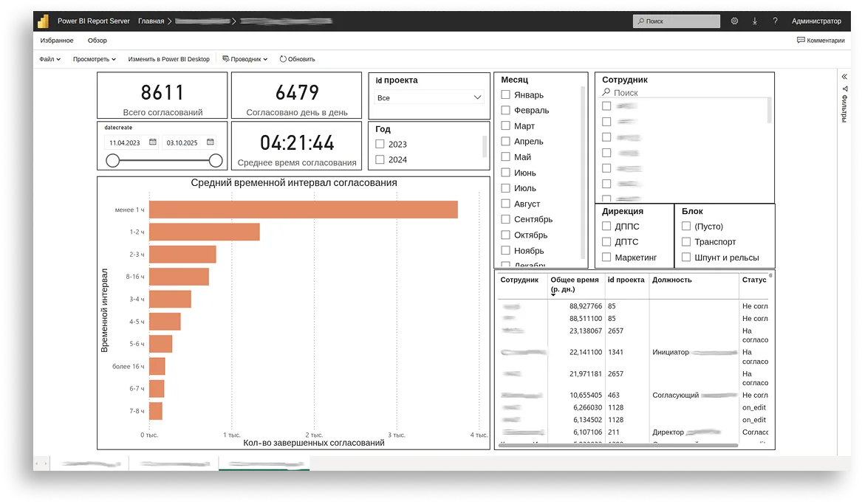Viewport: 862px width, 504px height.
Task: Expand the Просмотреть dropdown menu
Action: tap(94, 59)
